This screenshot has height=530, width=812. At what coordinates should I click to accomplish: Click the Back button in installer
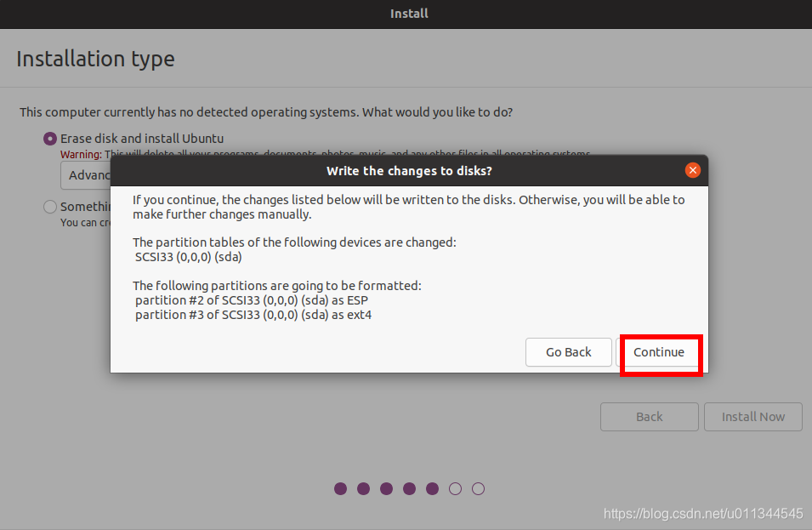tap(650, 417)
